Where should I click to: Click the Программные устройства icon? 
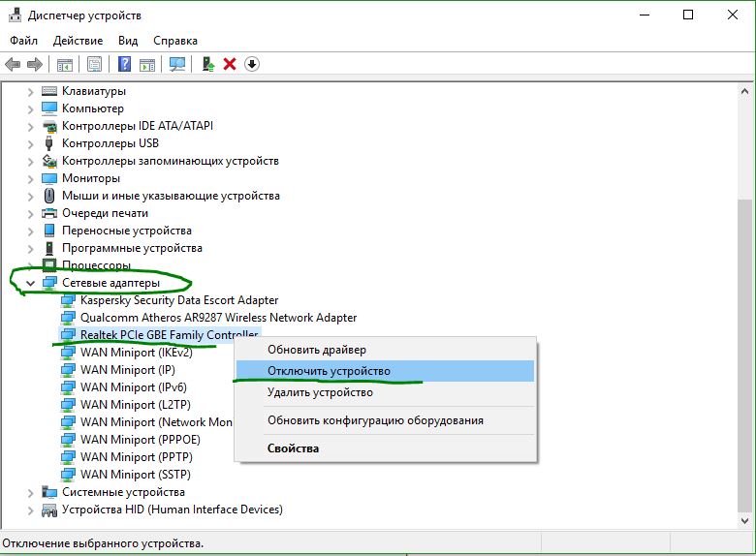pos(49,248)
